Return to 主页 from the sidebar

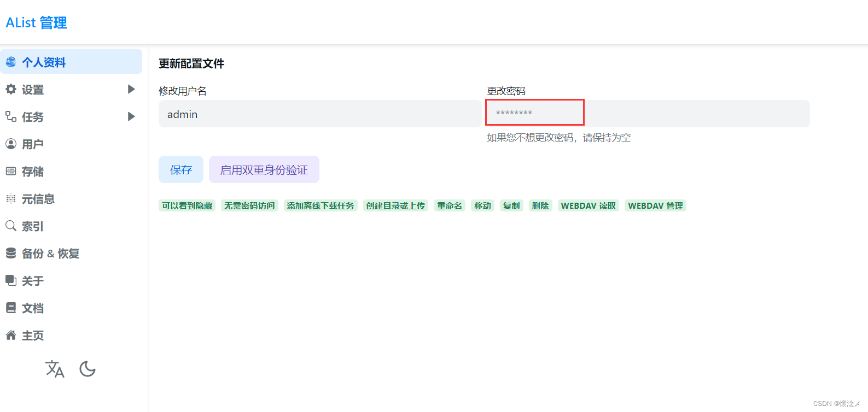(71, 335)
